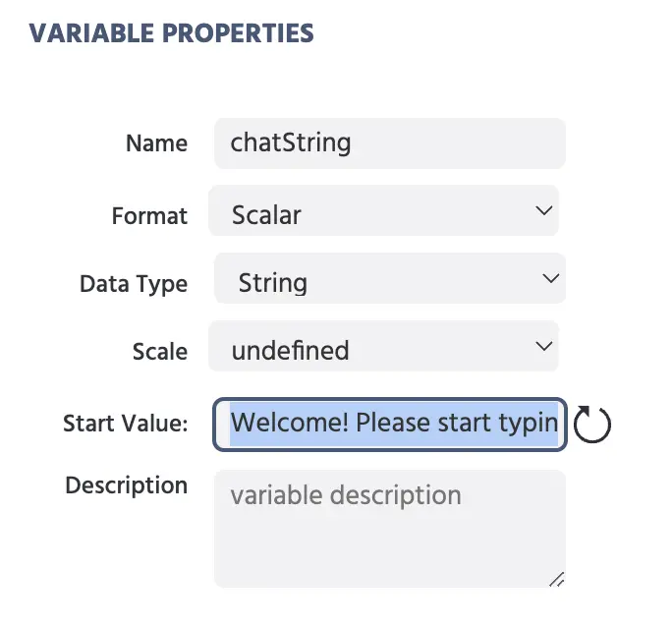Click the Description label
The image size is (672, 627).
click(x=127, y=485)
